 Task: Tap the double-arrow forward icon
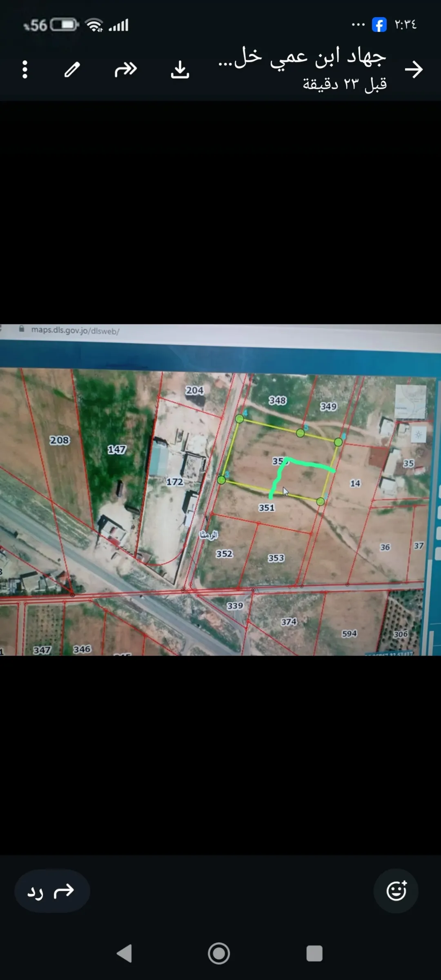126,69
